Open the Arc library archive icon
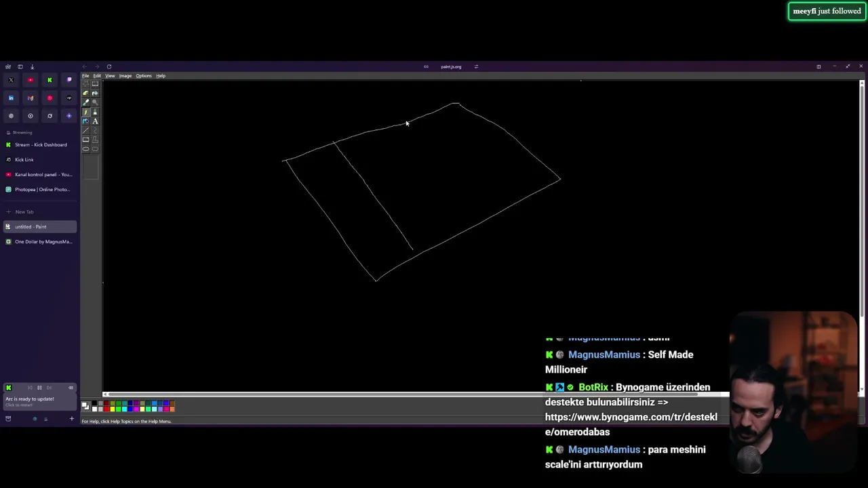Image resolution: width=868 pixels, height=488 pixels. click(8, 419)
